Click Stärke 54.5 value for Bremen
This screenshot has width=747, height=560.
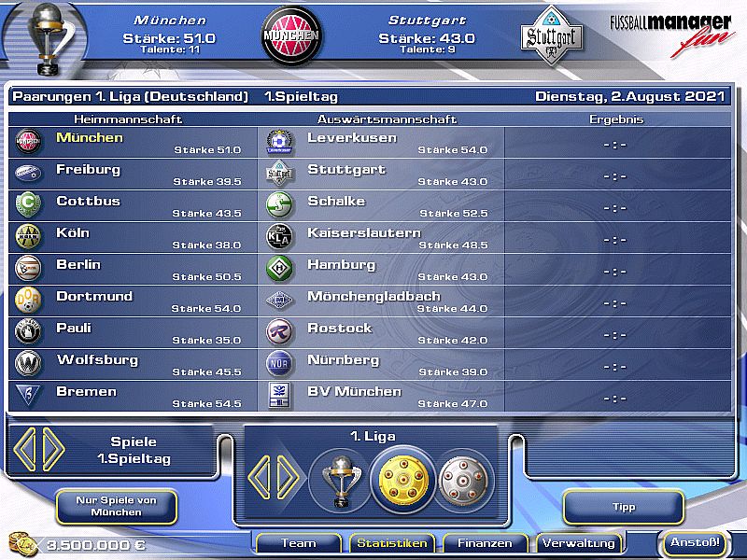tap(206, 404)
